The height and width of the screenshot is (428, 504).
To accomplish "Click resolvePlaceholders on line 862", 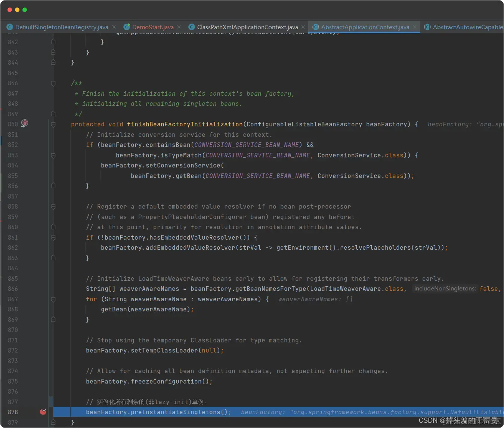I will tap(375, 247).
